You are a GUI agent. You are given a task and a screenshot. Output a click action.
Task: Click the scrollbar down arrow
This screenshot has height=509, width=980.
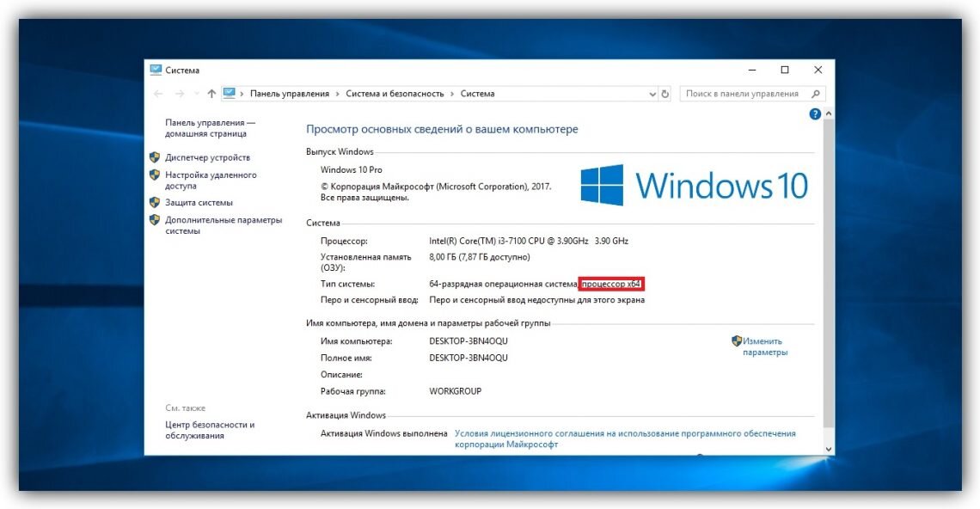(829, 449)
